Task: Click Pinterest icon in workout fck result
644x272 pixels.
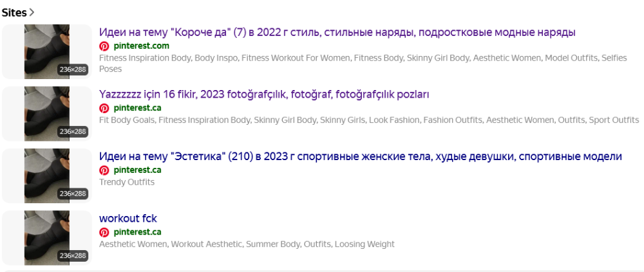Action: pos(104,233)
